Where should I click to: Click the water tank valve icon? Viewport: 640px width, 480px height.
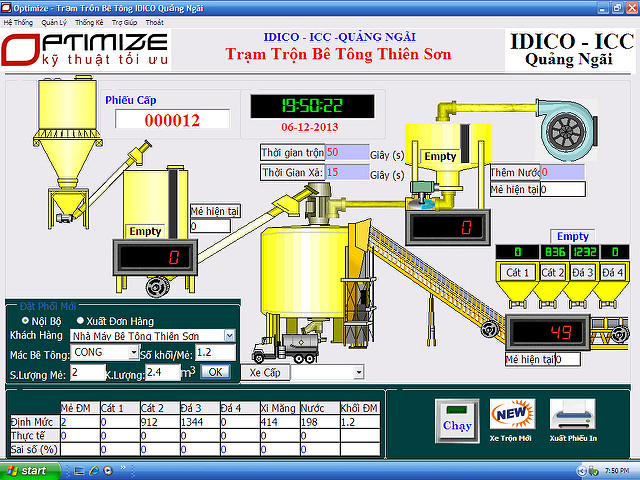click(424, 195)
